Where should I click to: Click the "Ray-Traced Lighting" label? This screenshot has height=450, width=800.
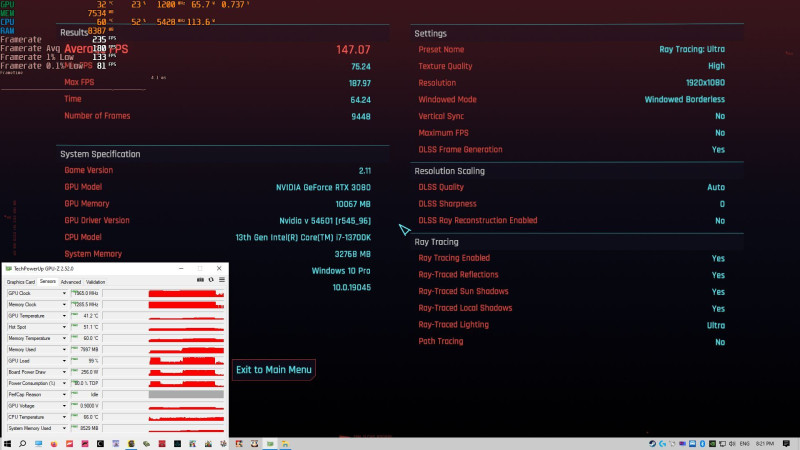click(x=454, y=324)
